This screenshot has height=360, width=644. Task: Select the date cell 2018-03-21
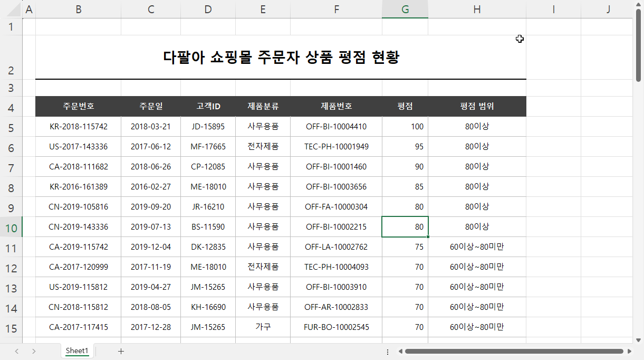tap(151, 127)
